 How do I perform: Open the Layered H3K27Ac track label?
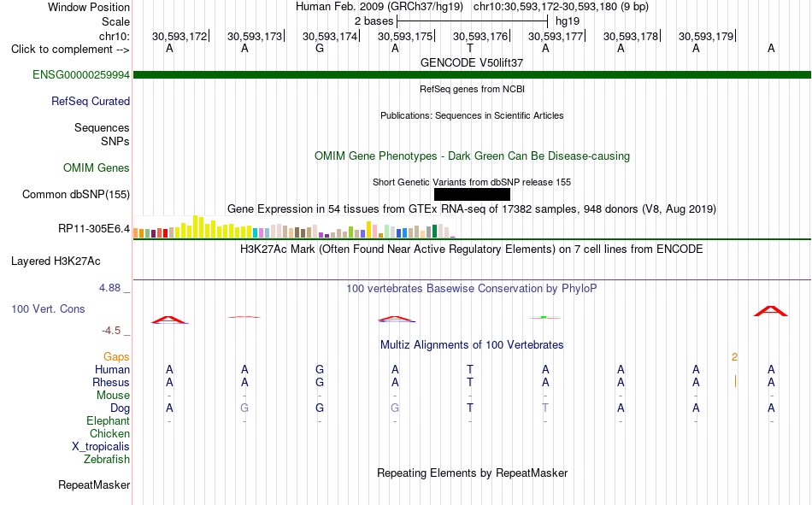pyautogui.click(x=56, y=261)
